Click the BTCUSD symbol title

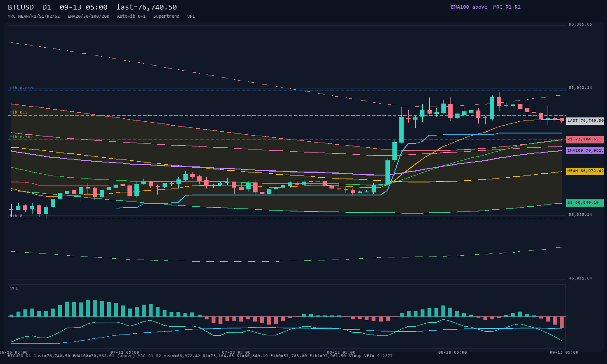click(x=21, y=7)
